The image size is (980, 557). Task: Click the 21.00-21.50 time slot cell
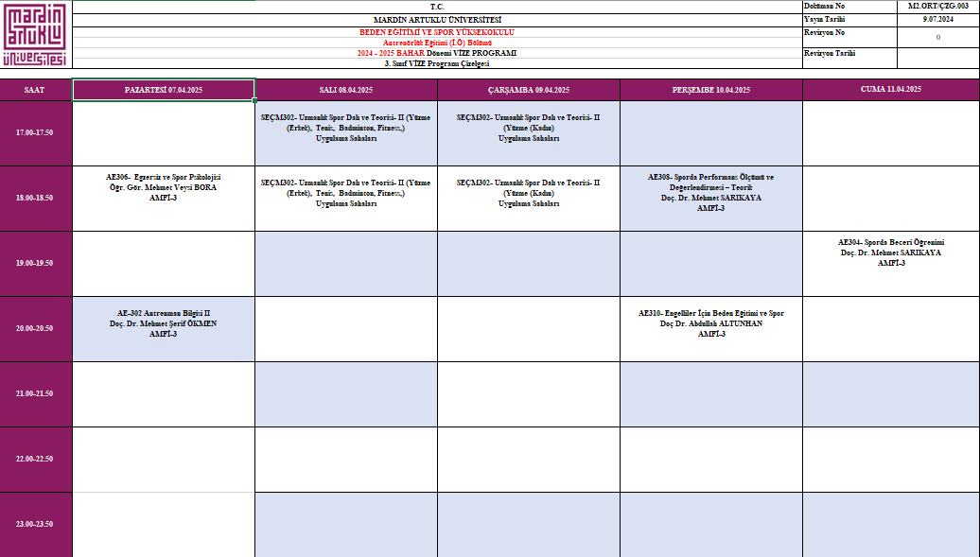[36, 394]
